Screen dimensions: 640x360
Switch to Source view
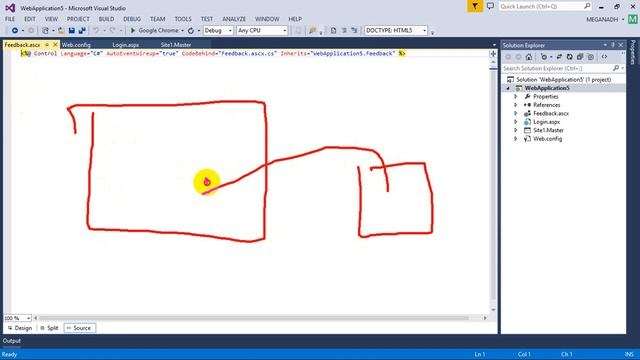point(80,328)
